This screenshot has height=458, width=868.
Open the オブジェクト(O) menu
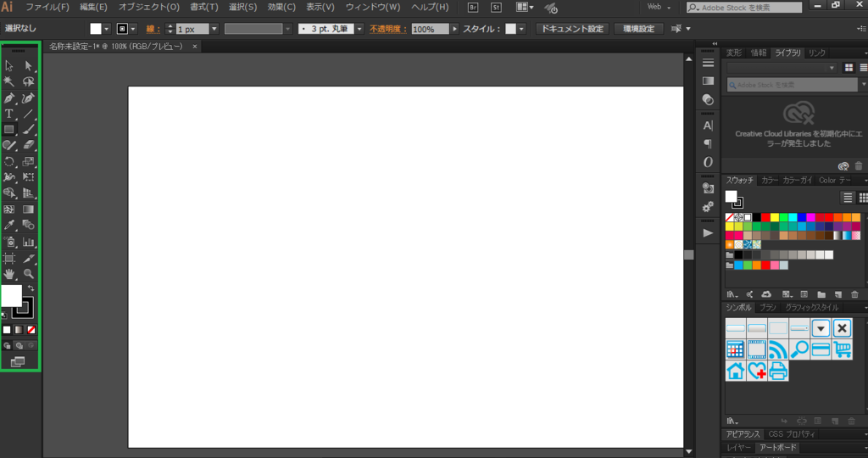point(149,7)
